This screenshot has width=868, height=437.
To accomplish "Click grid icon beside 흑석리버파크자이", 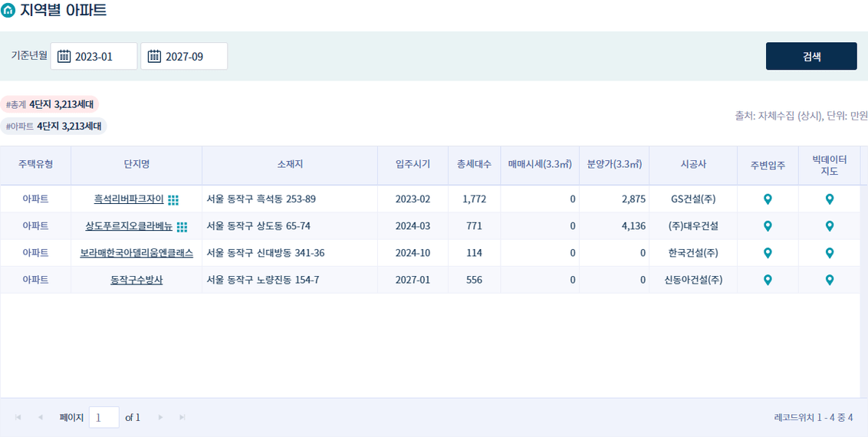I will [x=173, y=199].
